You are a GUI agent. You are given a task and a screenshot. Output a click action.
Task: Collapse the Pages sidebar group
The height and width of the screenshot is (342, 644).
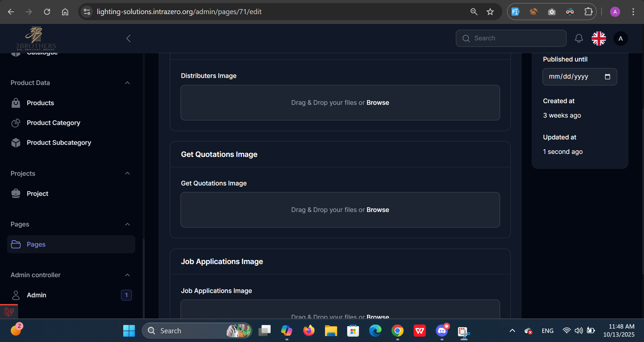click(127, 224)
